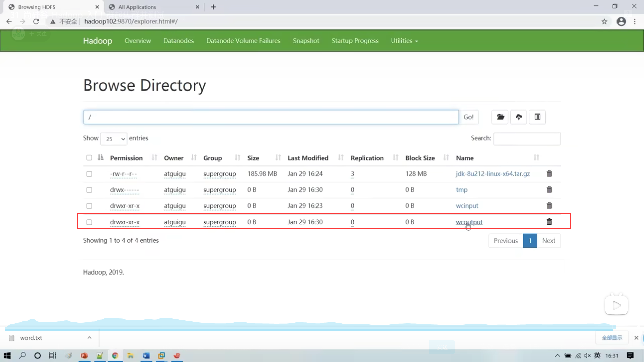Click the drwx------ permission of tmp
Image resolution: width=644 pixels, height=362 pixels.
[124, 190]
